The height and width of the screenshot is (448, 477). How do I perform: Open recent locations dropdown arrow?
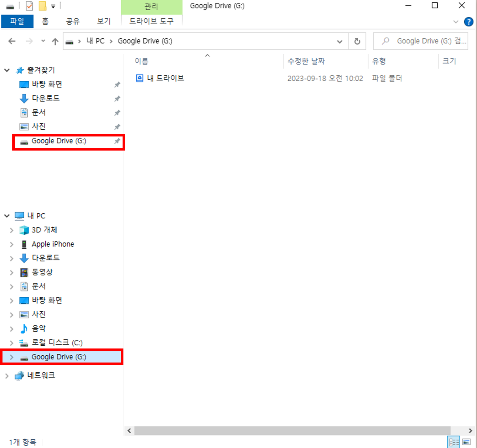43,41
